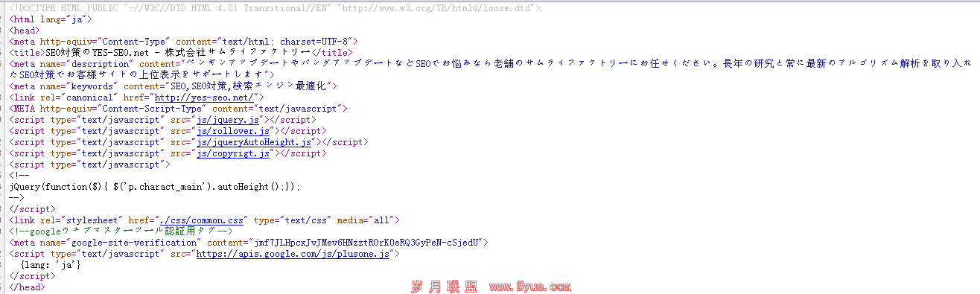Click the charset=UTF-8 meta line
This screenshot has width=980, height=294.
pyautogui.click(x=184, y=42)
